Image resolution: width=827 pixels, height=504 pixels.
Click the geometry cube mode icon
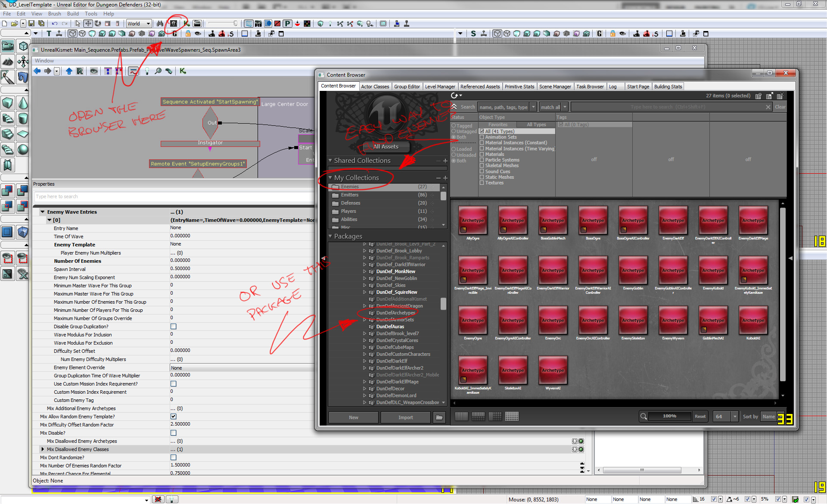(23, 46)
